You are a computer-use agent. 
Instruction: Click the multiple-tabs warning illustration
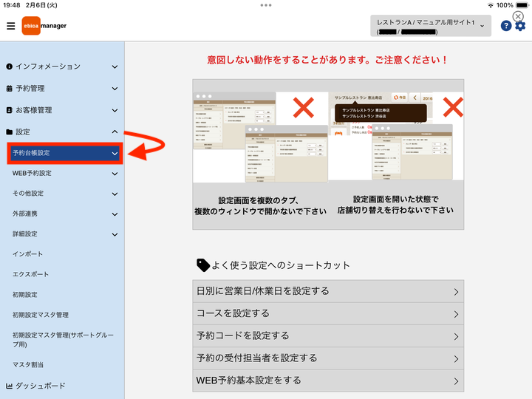(261, 137)
